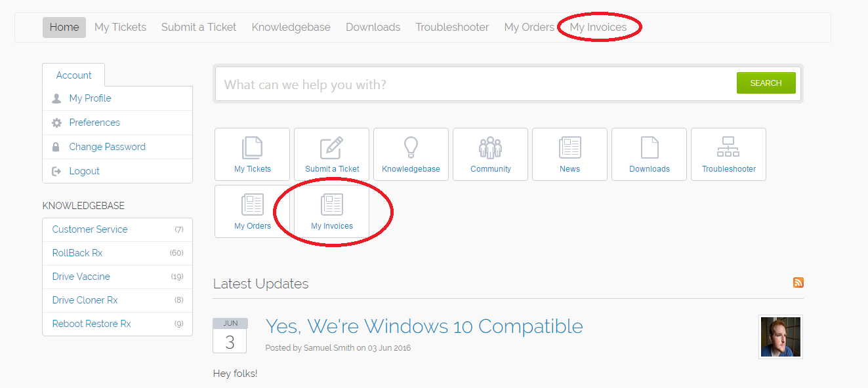Open the Troubleshooter flowchart icon tile
This screenshot has width=868, height=388.
point(728,148)
